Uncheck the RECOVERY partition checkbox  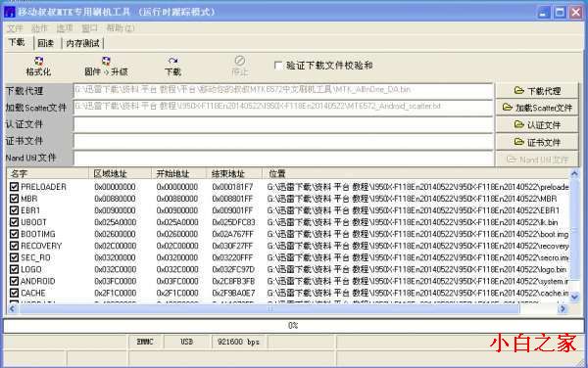click(x=15, y=246)
